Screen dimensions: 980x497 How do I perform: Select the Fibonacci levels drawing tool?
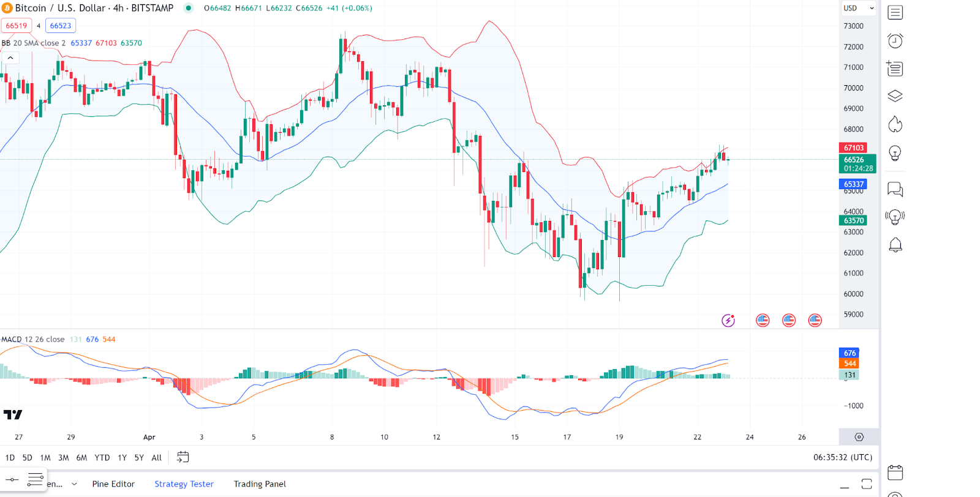pos(36,479)
